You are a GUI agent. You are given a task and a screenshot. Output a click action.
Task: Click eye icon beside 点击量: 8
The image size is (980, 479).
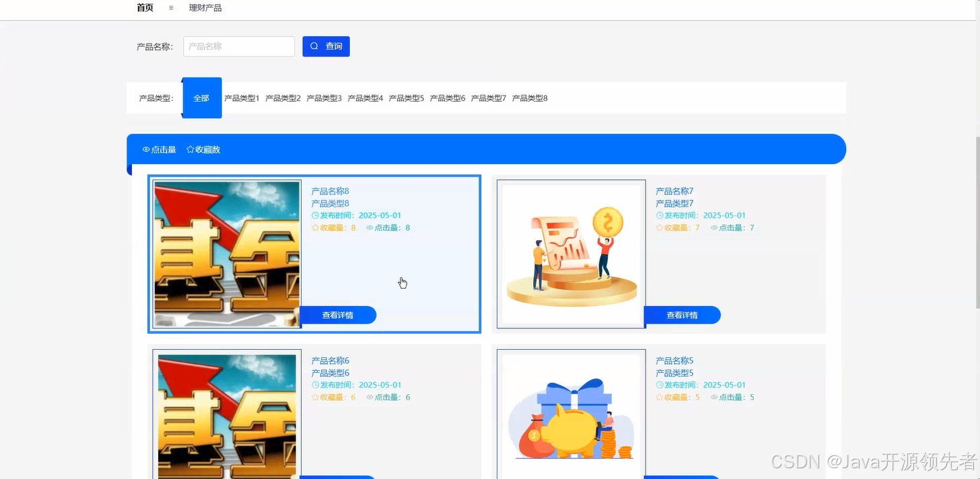tap(370, 227)
